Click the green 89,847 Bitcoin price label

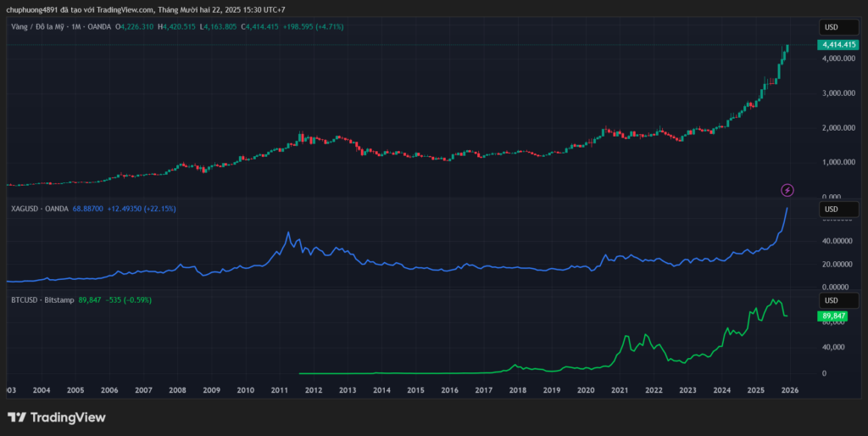836,316
